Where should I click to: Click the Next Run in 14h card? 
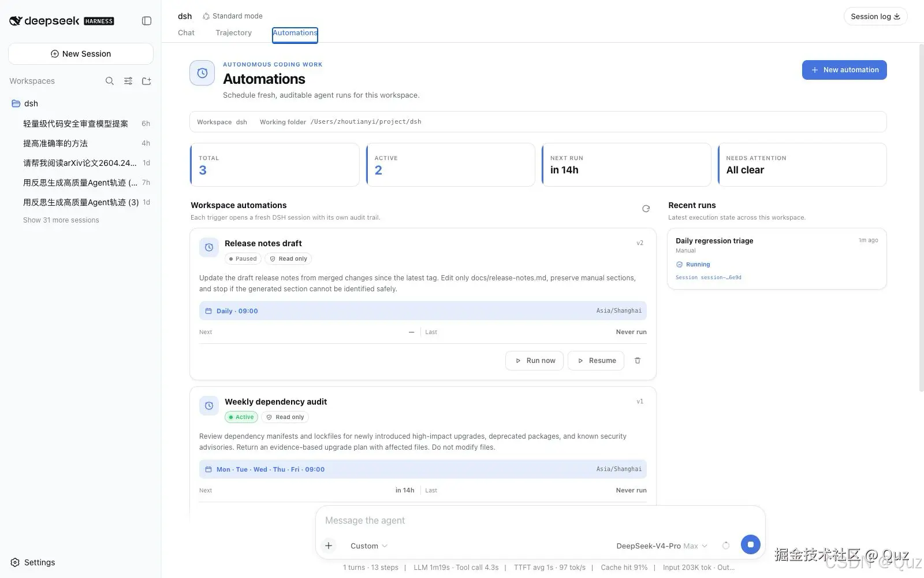tap(626, 165)
